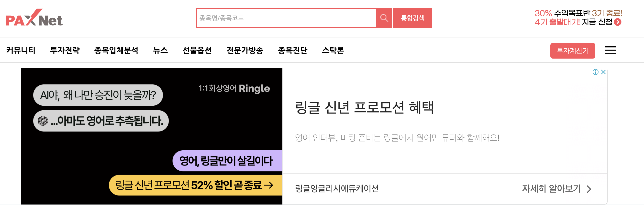This screenshot has width=644, height=205.
Task: Click the black Ringle ad image
Action: point(152,136)
